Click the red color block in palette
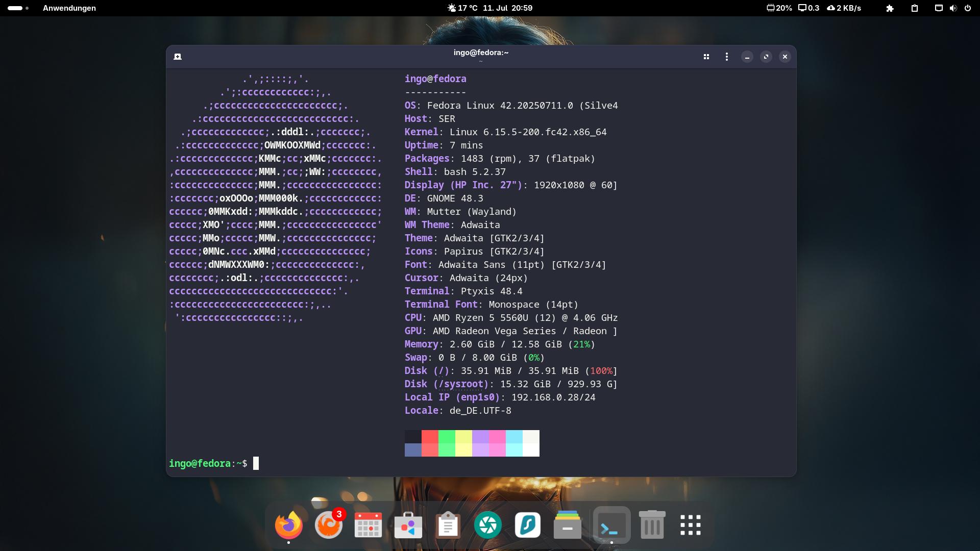Screen dimensions: 980x551 pos(430,437)
